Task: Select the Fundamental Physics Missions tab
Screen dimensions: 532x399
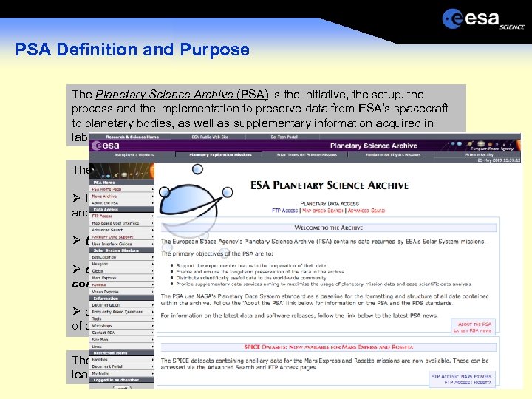Action: click(393, 154)
